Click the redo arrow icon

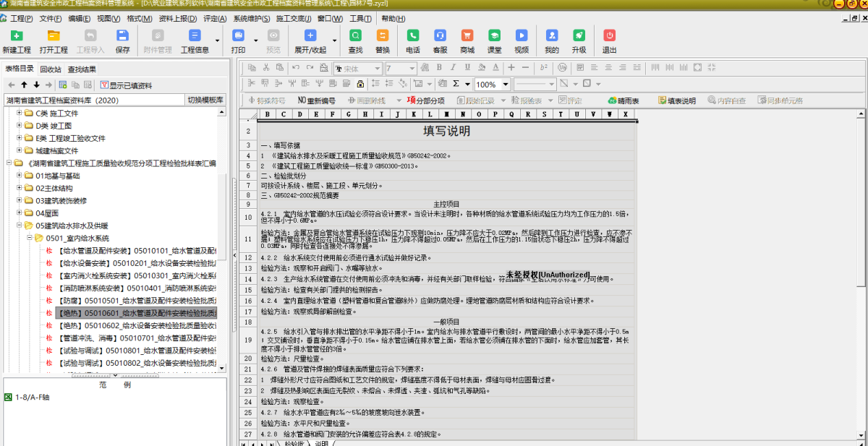point(310,68)
